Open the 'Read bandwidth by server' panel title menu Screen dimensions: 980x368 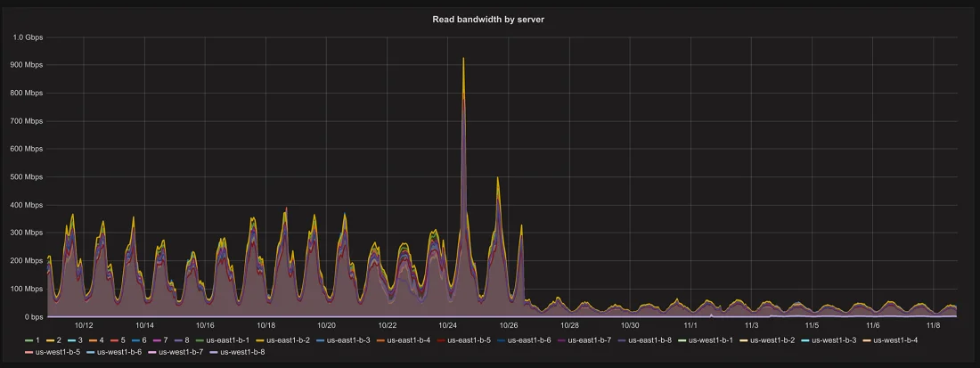tap(488, 20)
